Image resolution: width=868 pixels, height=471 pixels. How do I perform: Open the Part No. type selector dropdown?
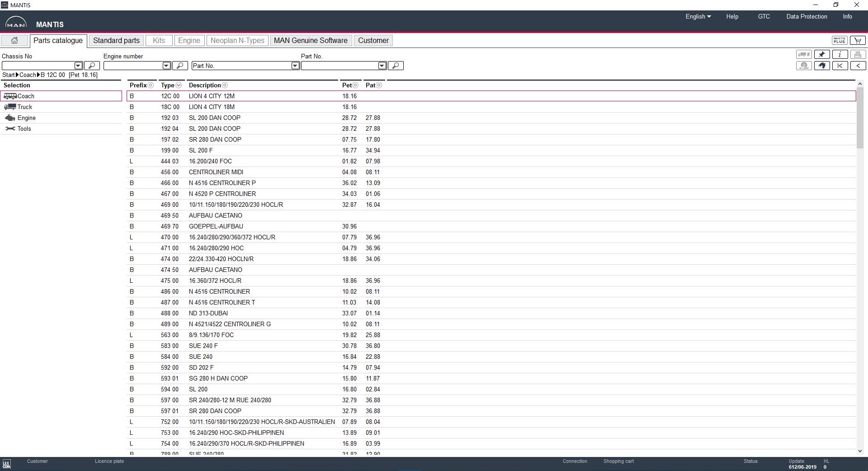(x=295, y=66)
